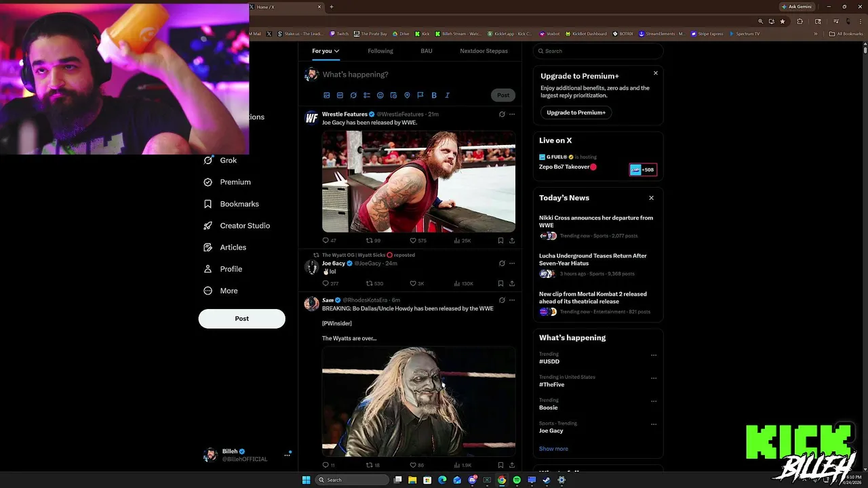This screenshot has width=868, height=488.
Task: Tag a location in the composer
Action: 407,96
